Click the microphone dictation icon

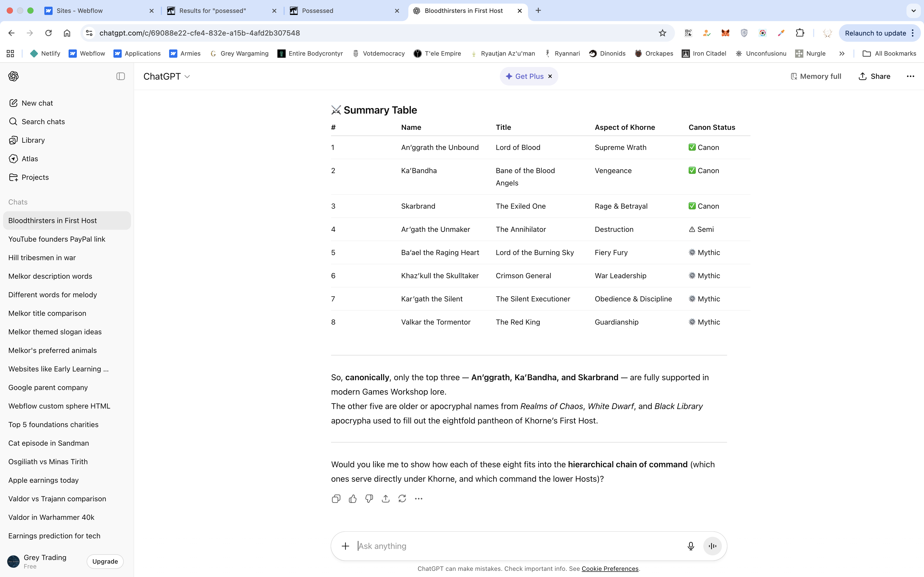[x=690, y=546]
